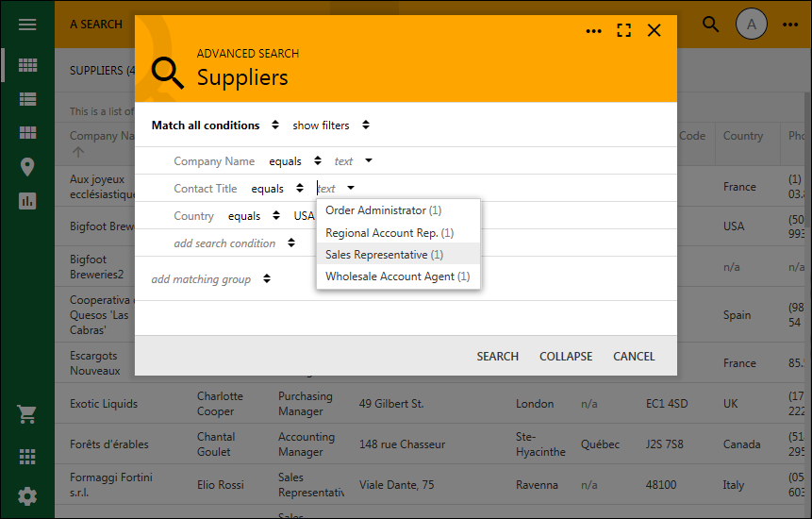This screenshot has width=812, height=519.
Task: Sort by the Country column header
Action: tap(742, 136)
